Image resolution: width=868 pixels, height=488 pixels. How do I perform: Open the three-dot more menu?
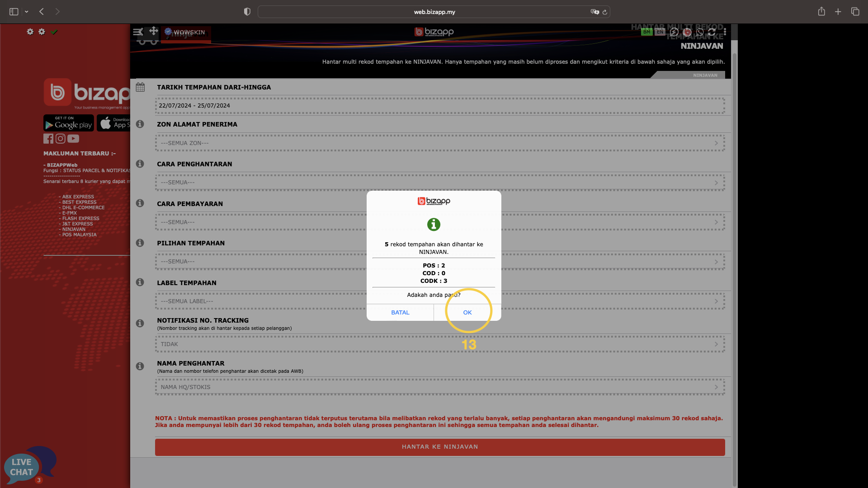click(725, 32)
